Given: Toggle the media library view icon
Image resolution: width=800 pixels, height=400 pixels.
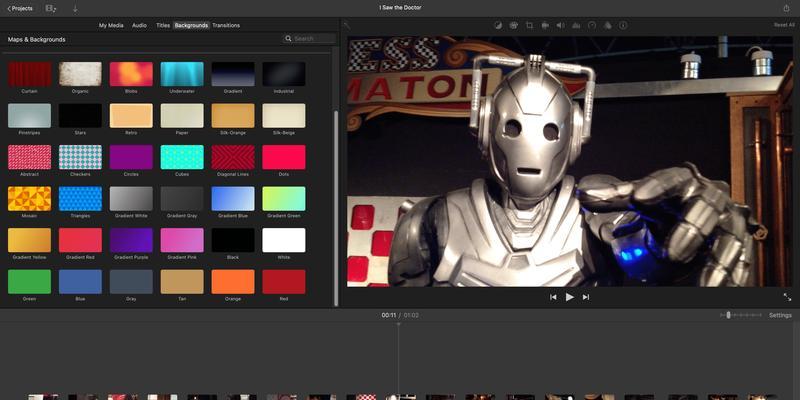Looking at the screenshot, I should (51, 8).
